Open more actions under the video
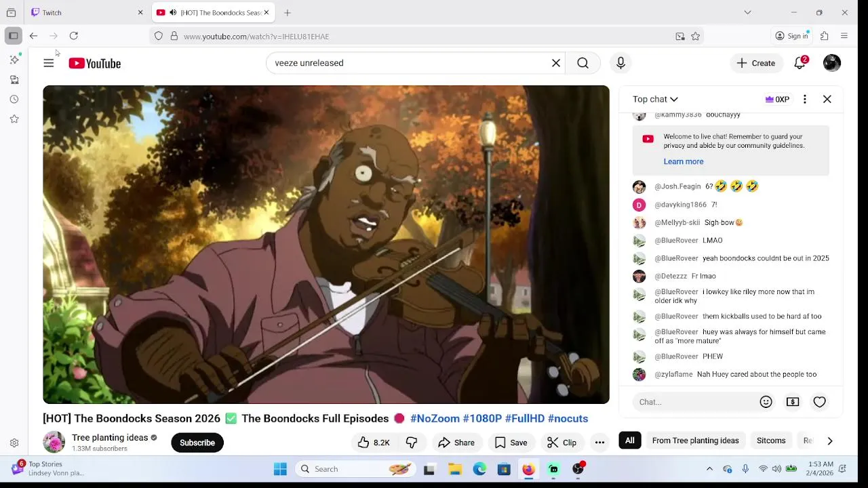The width and height of the screenshot is (868, 488). coord(599,443)
